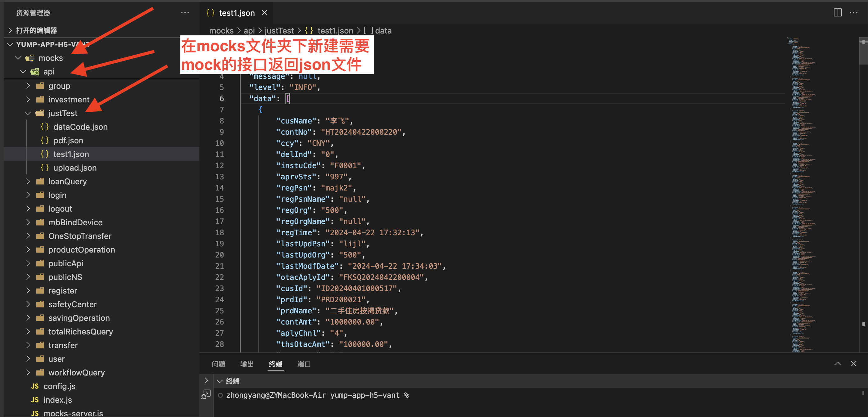Split the editor to the right

coord(837,13)
